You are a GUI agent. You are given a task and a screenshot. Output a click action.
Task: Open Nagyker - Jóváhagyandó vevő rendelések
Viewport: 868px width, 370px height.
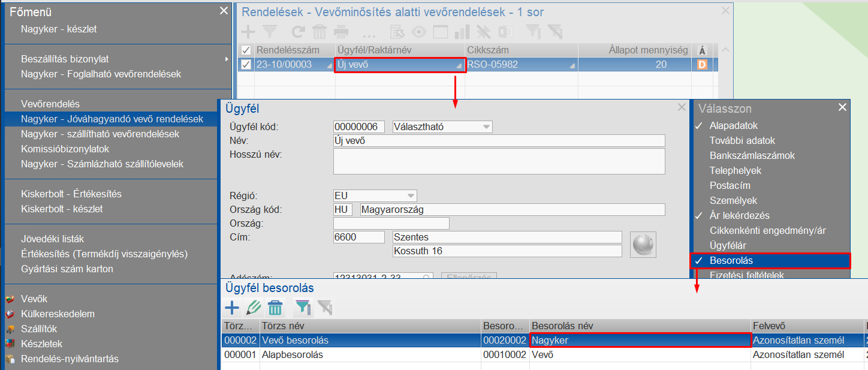click(112, 119)
